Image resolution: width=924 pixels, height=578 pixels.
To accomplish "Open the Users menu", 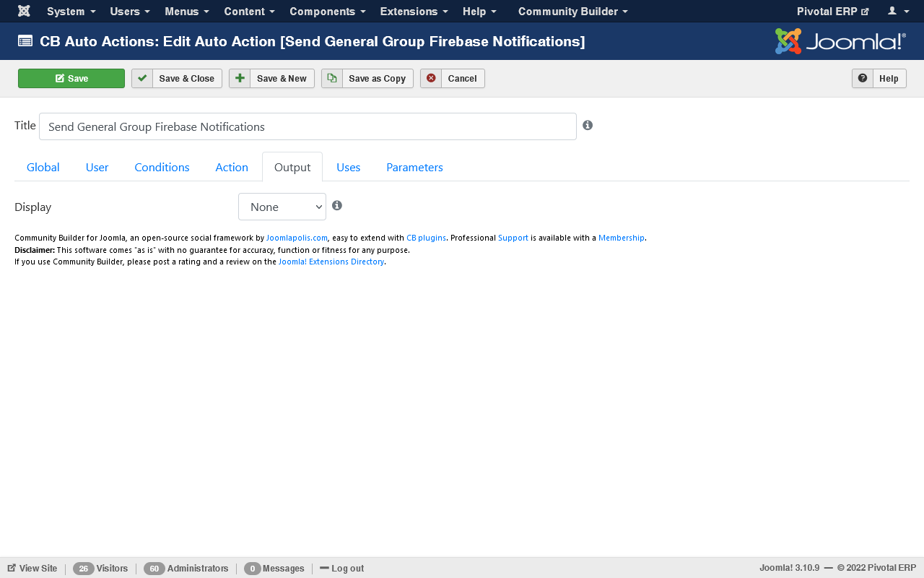I will pos(130,12).
